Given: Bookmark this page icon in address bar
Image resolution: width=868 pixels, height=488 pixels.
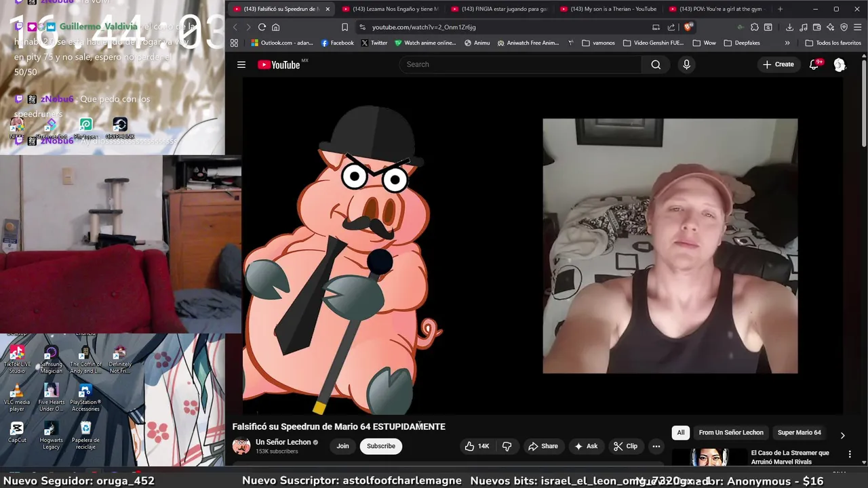Looking at the screenshot, I should (344, 27).
